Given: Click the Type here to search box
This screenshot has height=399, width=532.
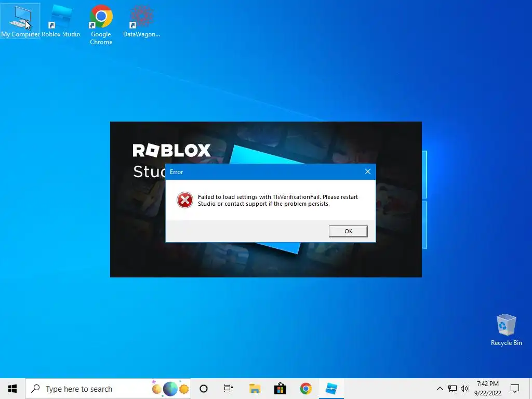Looking at the screenshot, I should pos(108,389).
